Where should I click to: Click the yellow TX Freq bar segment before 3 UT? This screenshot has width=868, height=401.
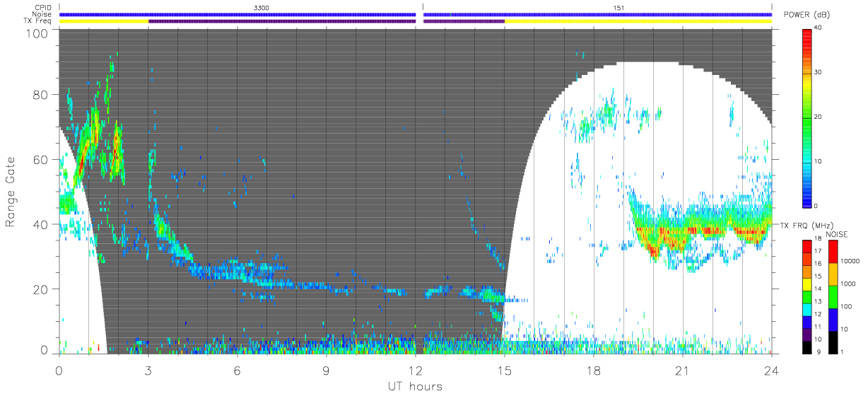click(104, 21)
